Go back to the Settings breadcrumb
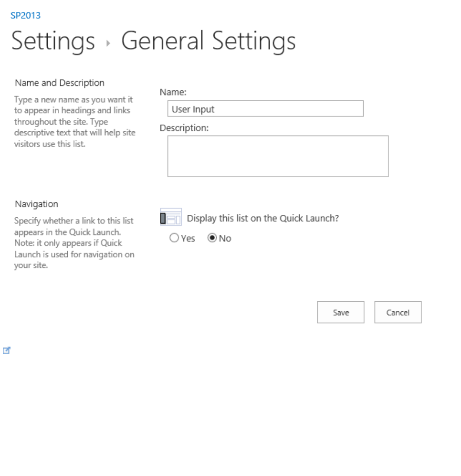 click(53, 41)
